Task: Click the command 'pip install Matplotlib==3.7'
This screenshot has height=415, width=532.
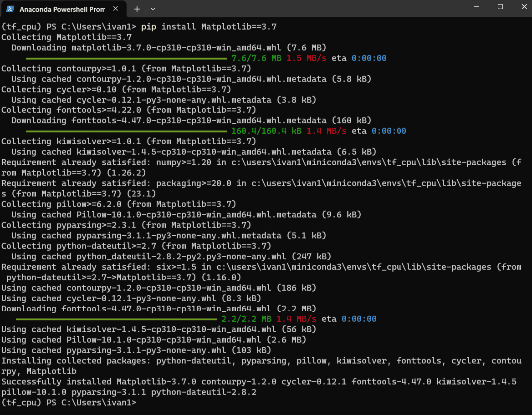Action: coord(209,26)
